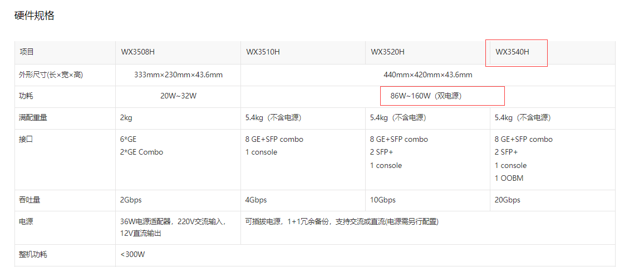644x267 pixels.
Task: Click the 20Gbps throughput value
Action: click(x=507, y=200)
